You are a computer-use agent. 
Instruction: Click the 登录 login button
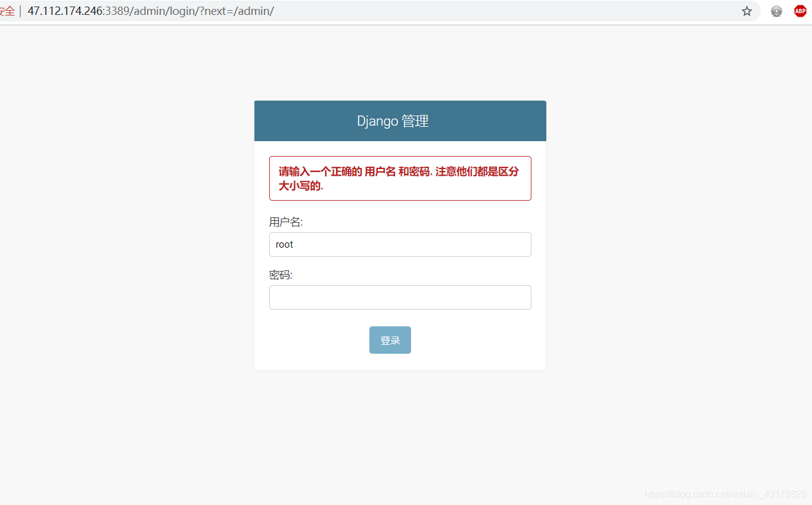coord(390,340)
